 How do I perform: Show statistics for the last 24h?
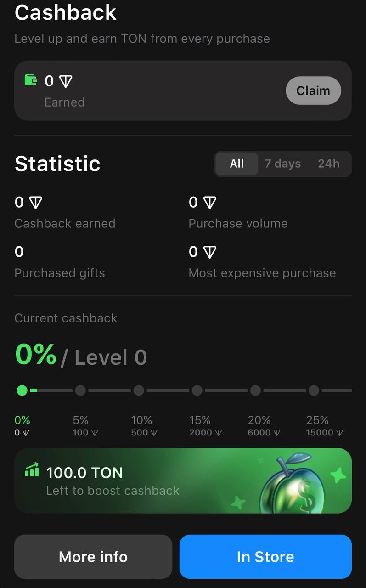329,164
